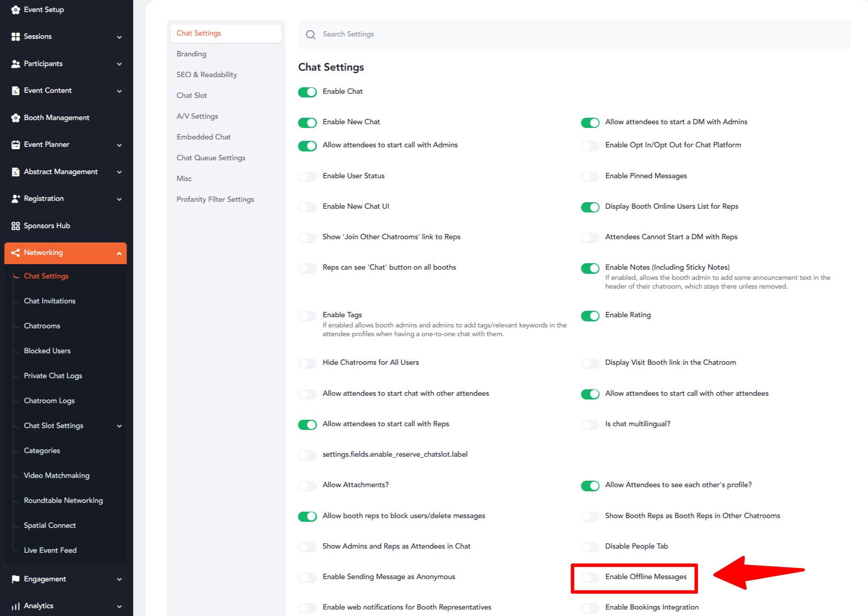This screenshot has width=868, height=616.
Task: Expand the Registration section
Action: tap(120, 199)
